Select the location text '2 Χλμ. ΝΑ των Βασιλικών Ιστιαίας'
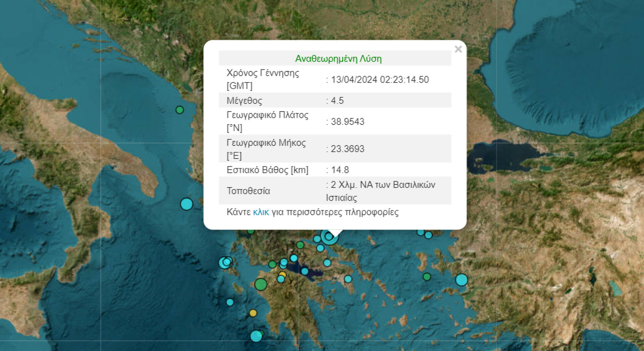The height and width of the screenshot is (351, 644). point(381,191)
